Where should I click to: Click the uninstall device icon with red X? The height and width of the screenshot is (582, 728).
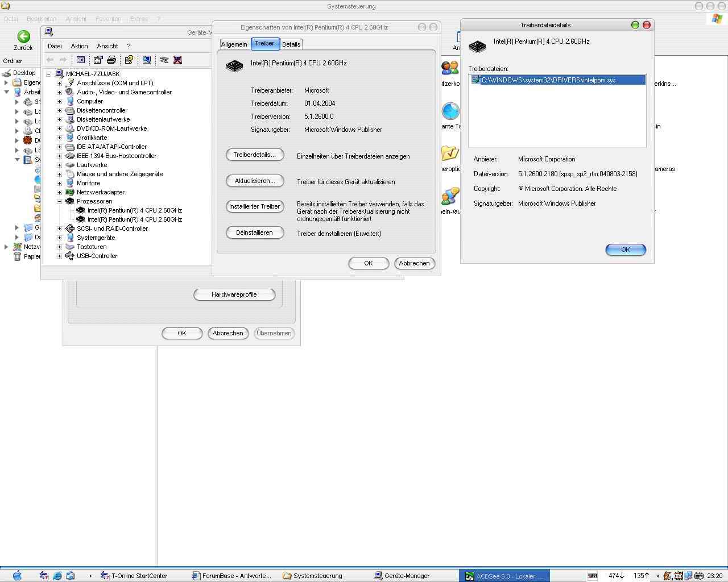[177, 60]
